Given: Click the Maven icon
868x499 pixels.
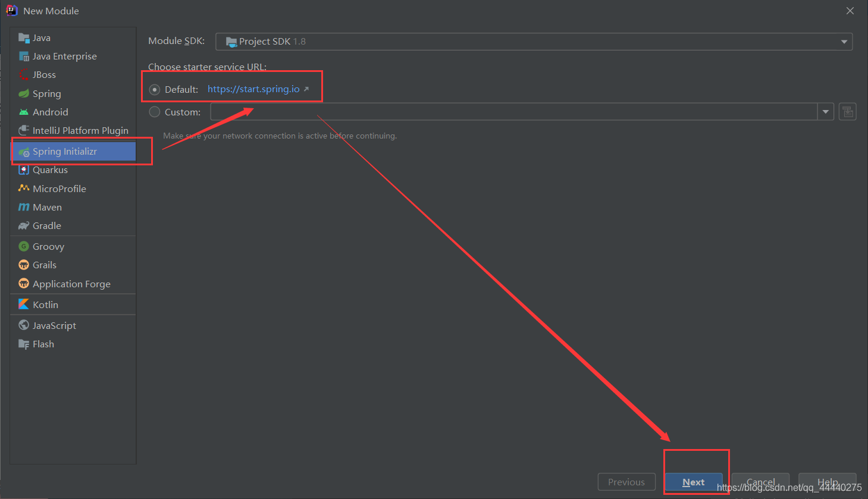Looking at the screenshot, I should point(24,207).
